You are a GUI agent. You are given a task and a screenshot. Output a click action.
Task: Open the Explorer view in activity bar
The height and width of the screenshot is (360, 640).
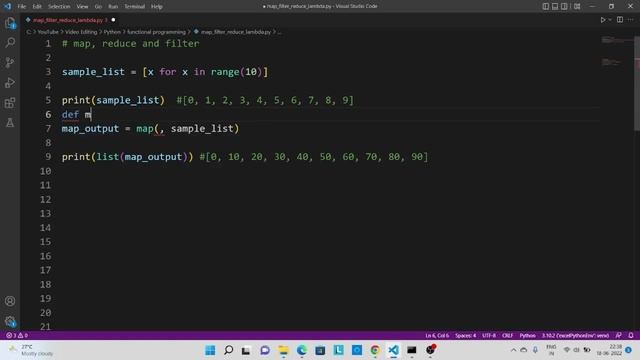[10, 23]
